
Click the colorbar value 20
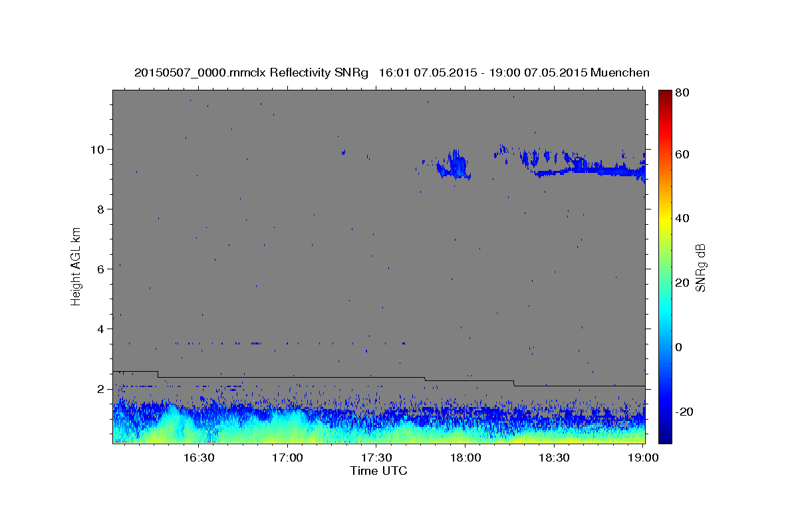point(683,283)
